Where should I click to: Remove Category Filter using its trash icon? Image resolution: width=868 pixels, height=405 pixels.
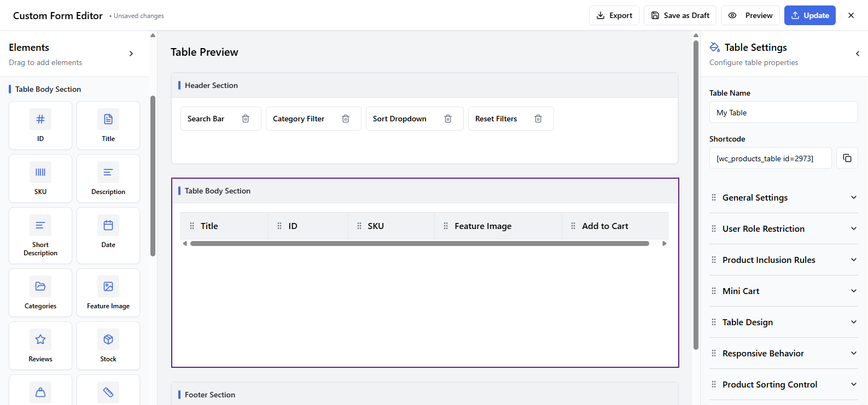click(x=346, y=119)
